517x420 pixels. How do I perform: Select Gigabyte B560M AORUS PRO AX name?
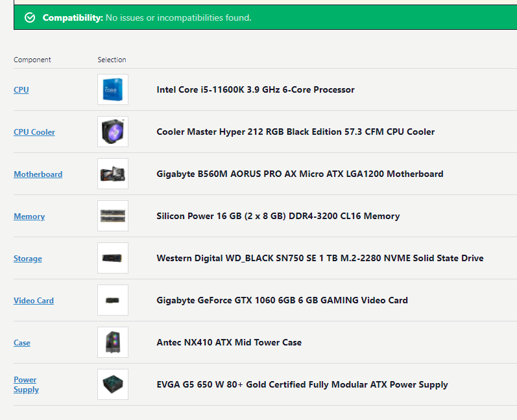(300, 174)
